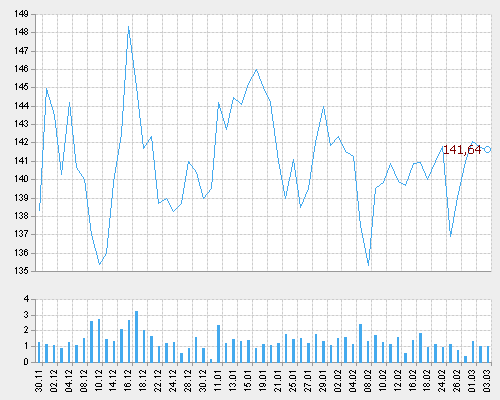Click the 139 price axis label
The image size is (500, 400).
tap(21, 198)
